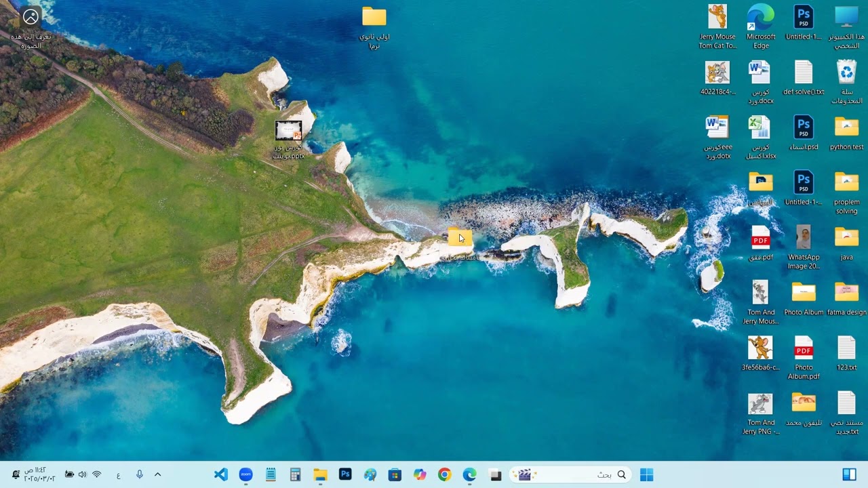Expand the hidden system tray icons chevron
868x488 pixels.
(158, 475)
